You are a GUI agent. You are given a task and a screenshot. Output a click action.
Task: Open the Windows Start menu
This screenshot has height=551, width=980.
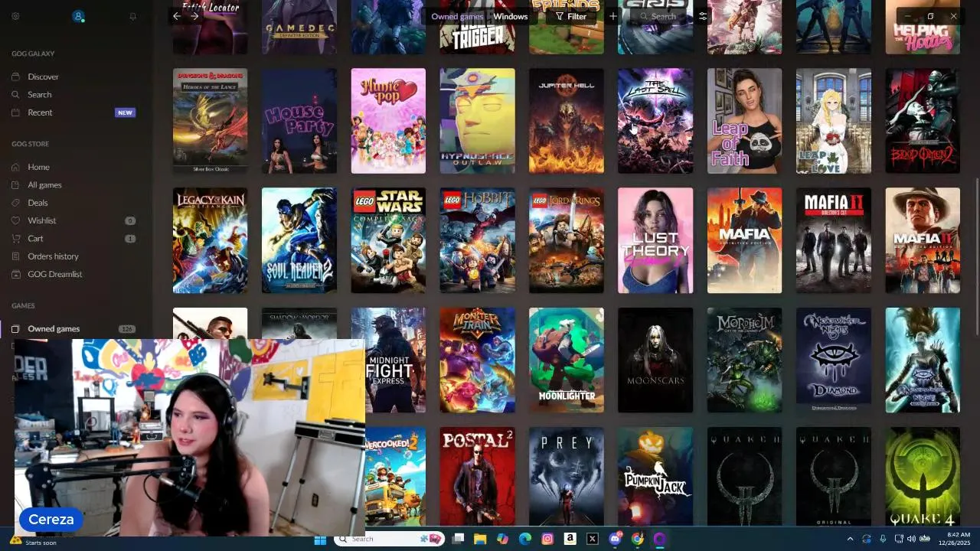(x=320, y=539)
